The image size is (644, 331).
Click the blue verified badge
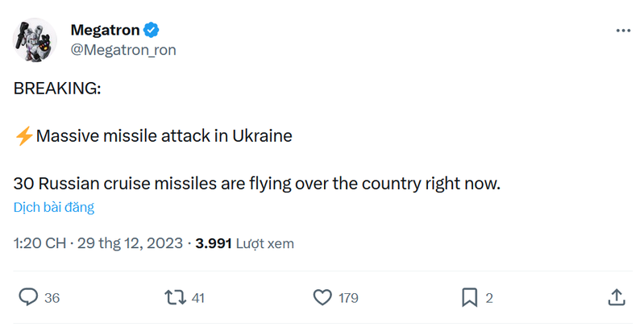(x=152, y=31)
